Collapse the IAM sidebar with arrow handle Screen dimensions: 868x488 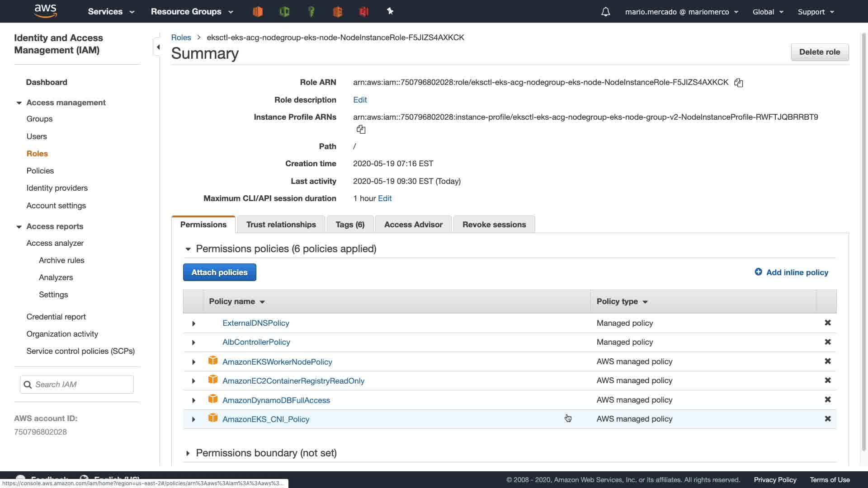pos(157,47)
